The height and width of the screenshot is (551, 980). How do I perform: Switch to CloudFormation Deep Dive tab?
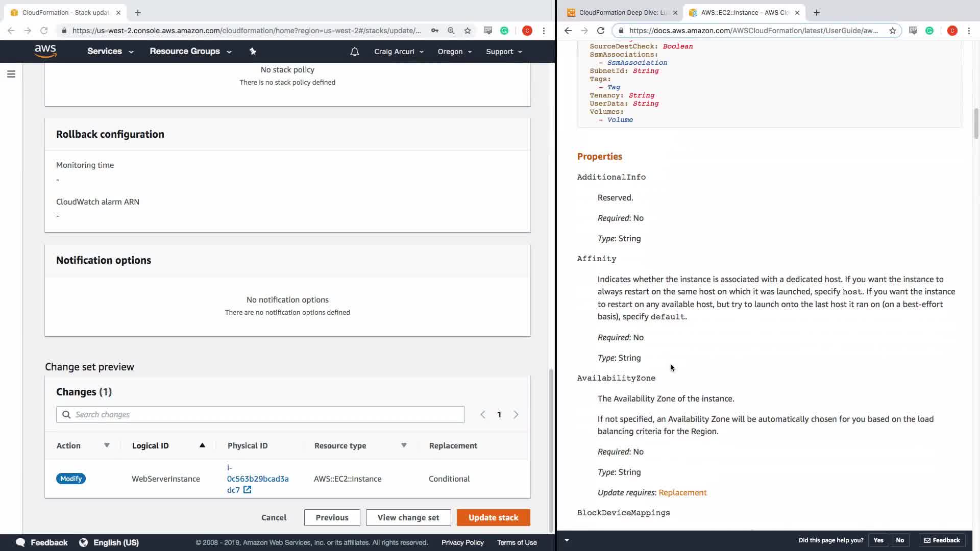pos(622,12)
